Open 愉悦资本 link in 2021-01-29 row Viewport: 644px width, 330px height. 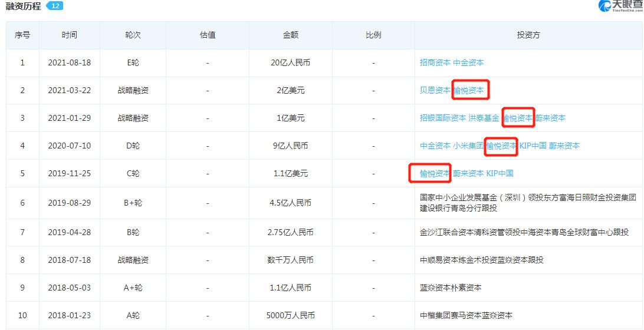(518, 118)
